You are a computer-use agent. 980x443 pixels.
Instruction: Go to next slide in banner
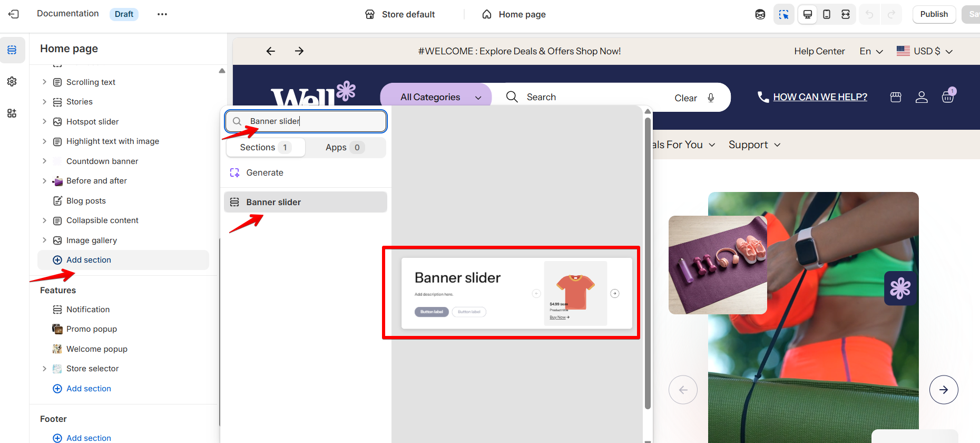(944, 390)
